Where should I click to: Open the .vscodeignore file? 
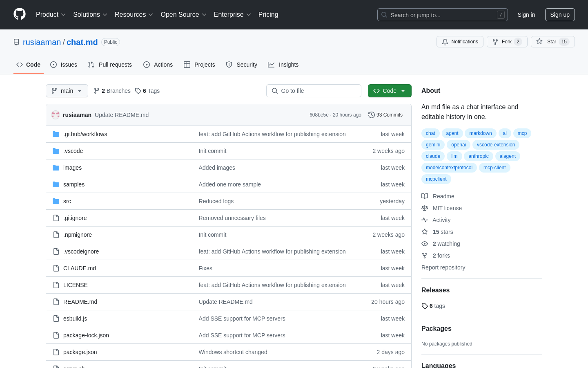click(81, 251)
